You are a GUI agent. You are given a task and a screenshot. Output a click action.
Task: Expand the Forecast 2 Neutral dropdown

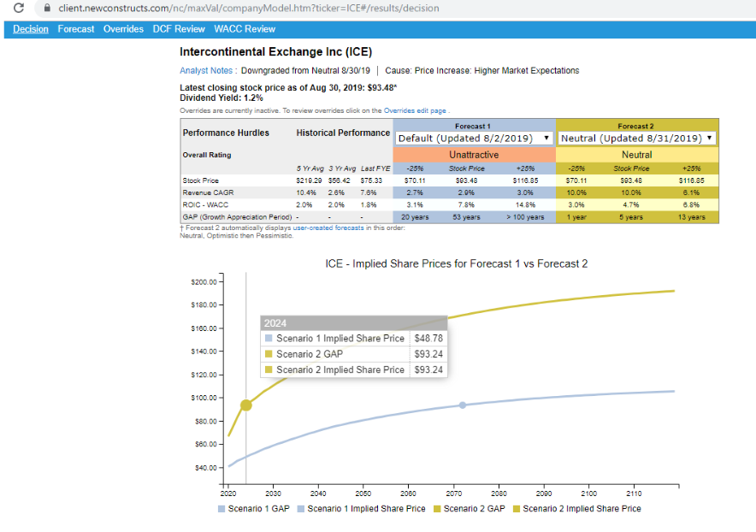tap(636, 139)
